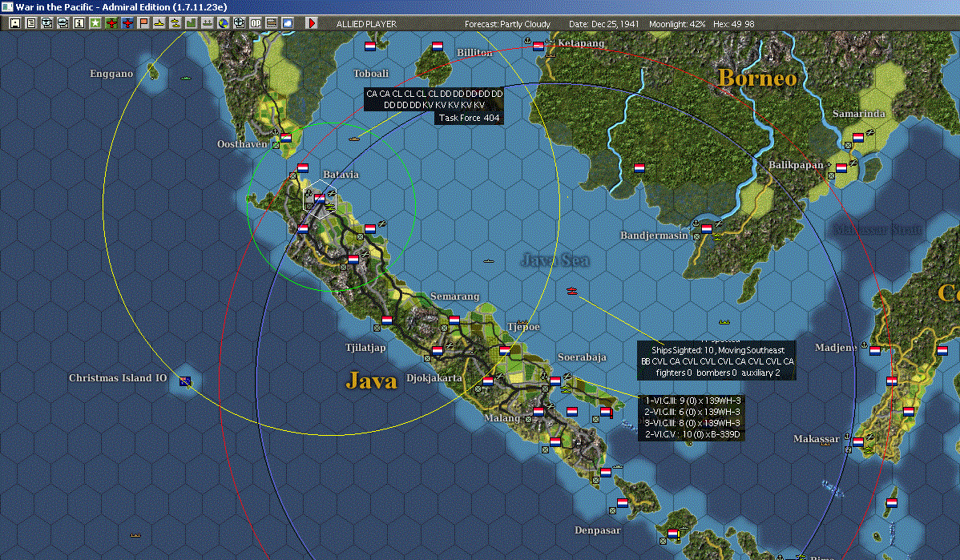This screenshot has height=560, width=960.
Task: Select the Balikpapan base flag
Action: pos(842,167)
